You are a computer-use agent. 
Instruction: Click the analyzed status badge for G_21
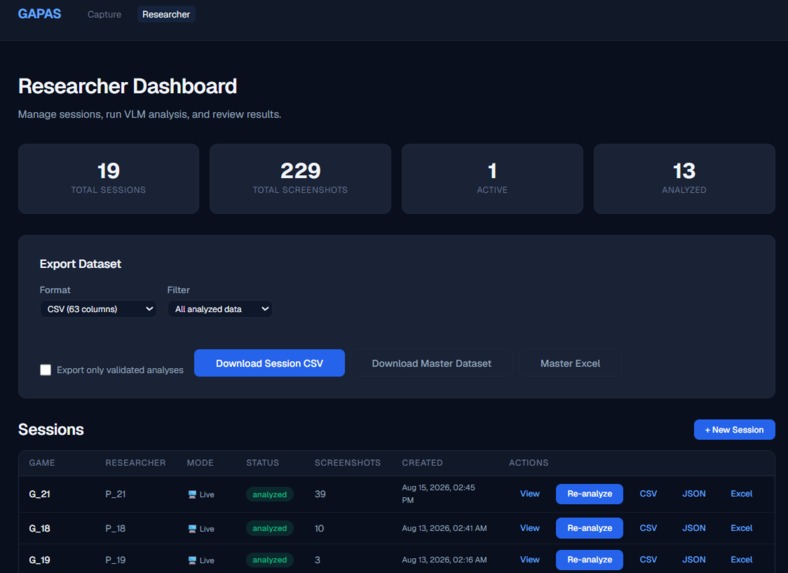click(x=269, y=495)
